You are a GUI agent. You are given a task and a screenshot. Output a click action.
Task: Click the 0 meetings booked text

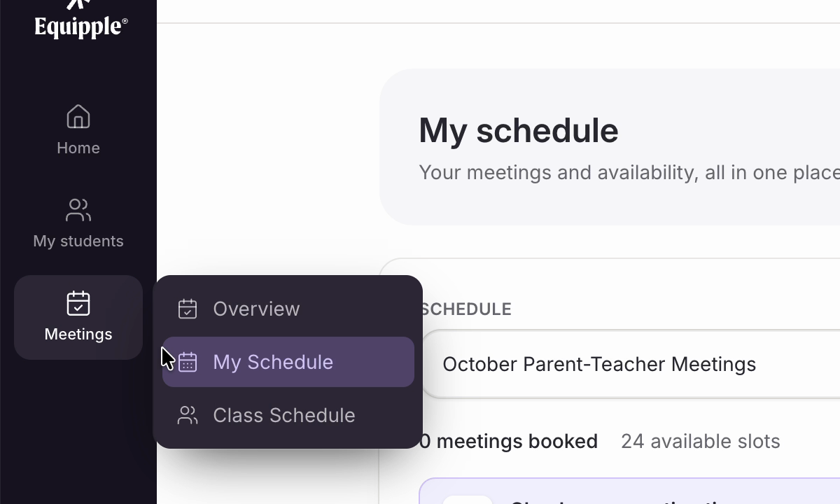pyautogui.click(x=508, y=441)
